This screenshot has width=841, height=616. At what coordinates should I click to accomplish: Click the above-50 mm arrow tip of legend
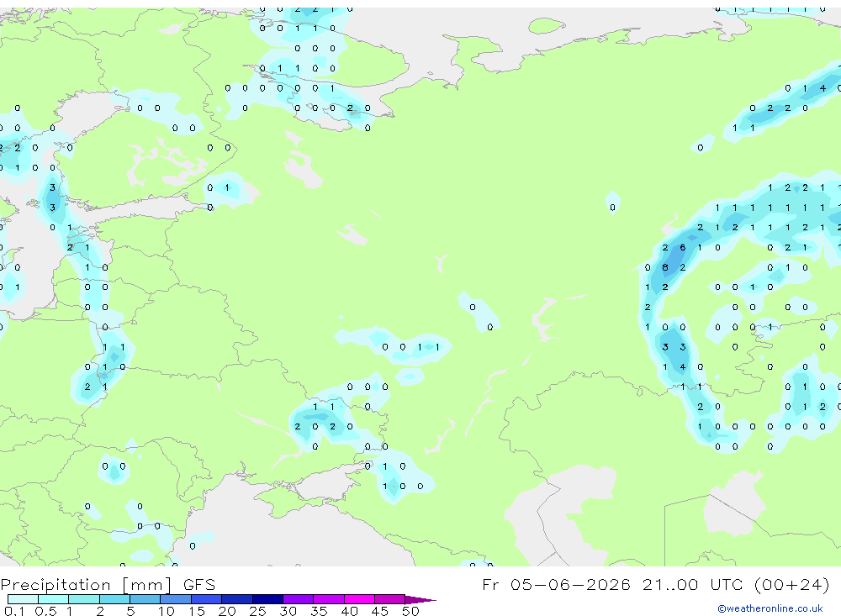[x=421, y=600]
